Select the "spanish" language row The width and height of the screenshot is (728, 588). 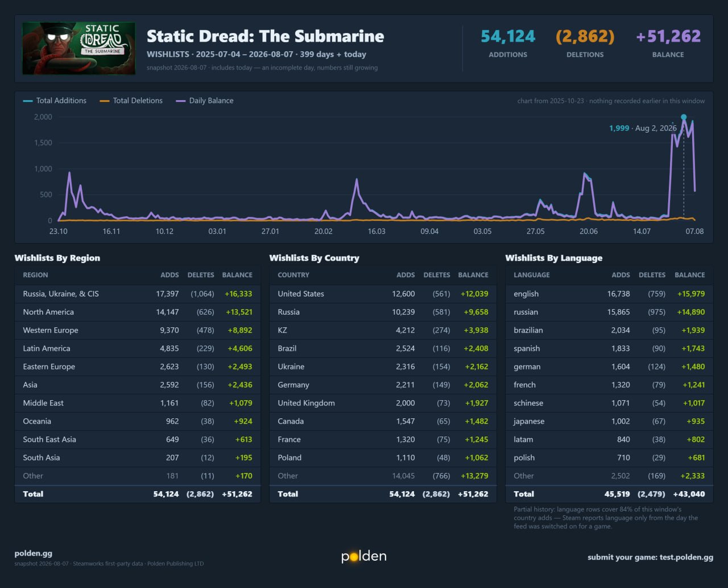[609, 348]
